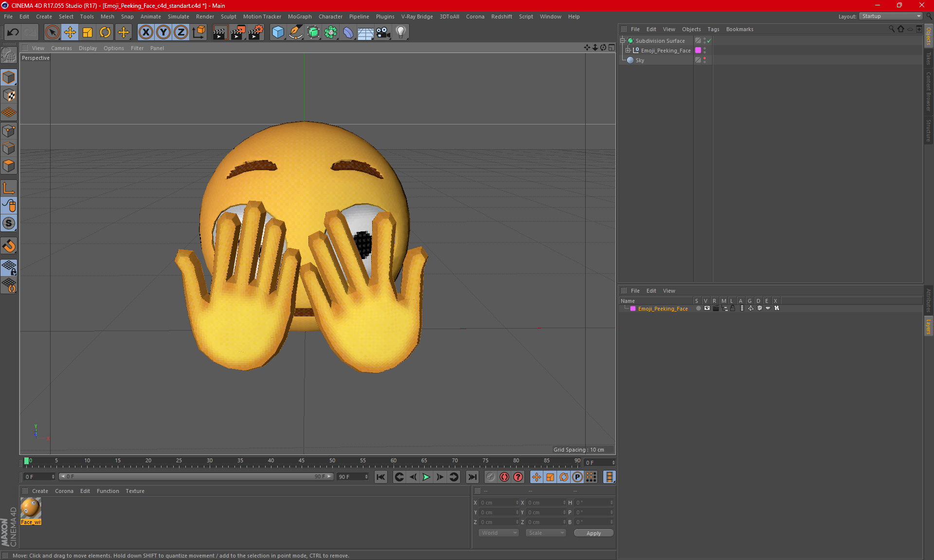934x560 pixels.
Task: Open the MoGraph array generator icon
Action: pos(331,32)
